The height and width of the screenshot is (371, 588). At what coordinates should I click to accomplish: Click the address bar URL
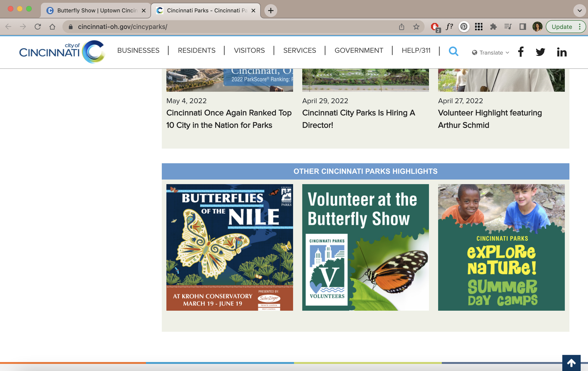(123, 27)
